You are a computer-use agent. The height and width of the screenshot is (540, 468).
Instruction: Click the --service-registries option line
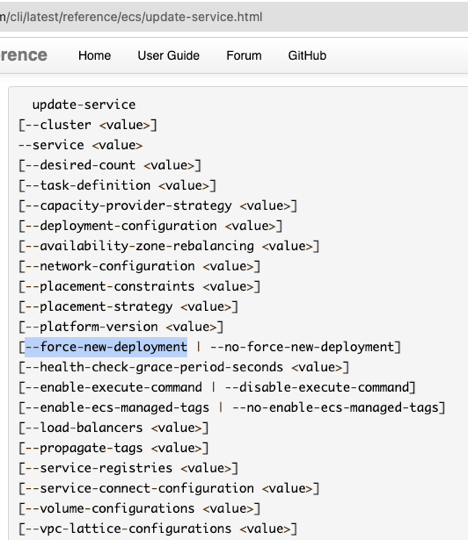pyautogui.click(x=128, y=468)
